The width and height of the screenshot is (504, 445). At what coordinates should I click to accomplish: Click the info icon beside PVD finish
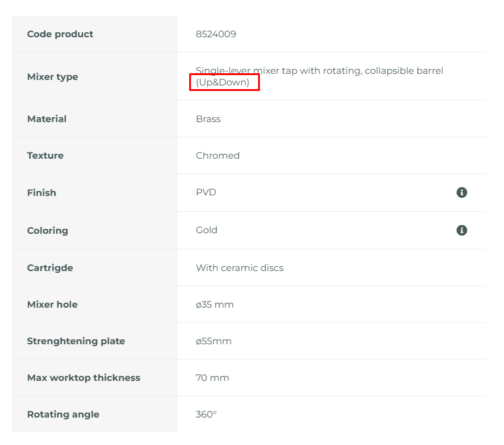click(461, 192)
